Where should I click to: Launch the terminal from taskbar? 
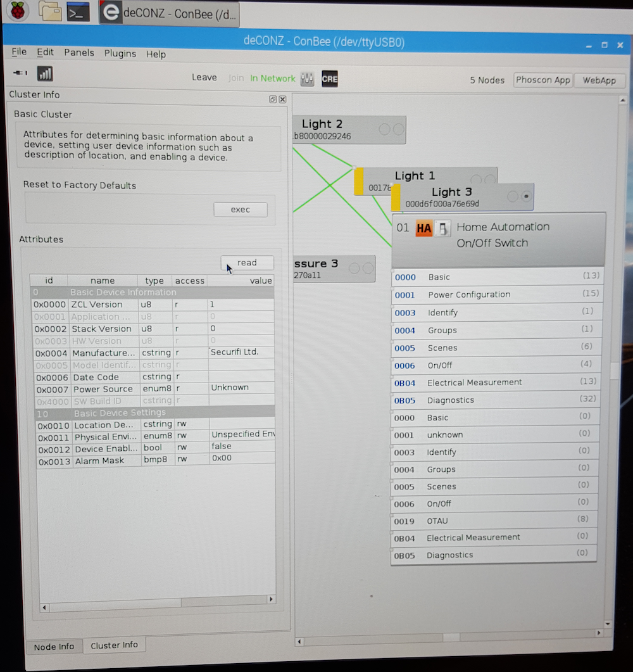click(x=78, y=12)
